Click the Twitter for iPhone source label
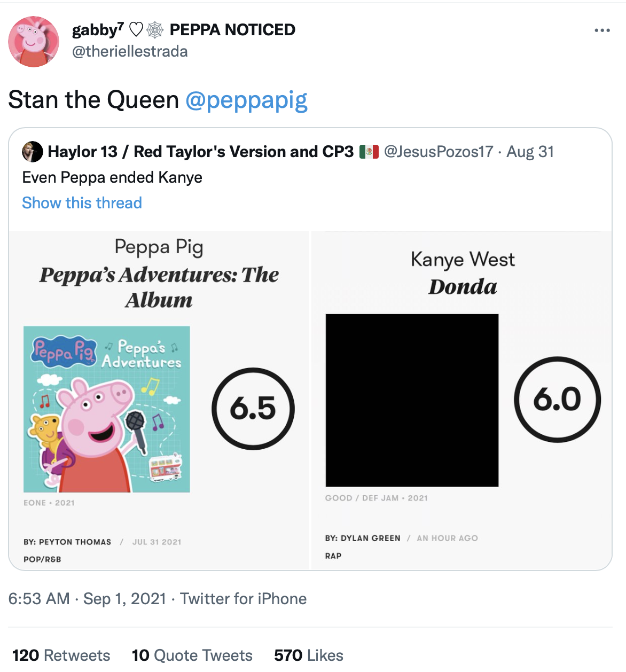626x672 pixels. [x=243, y=599]
